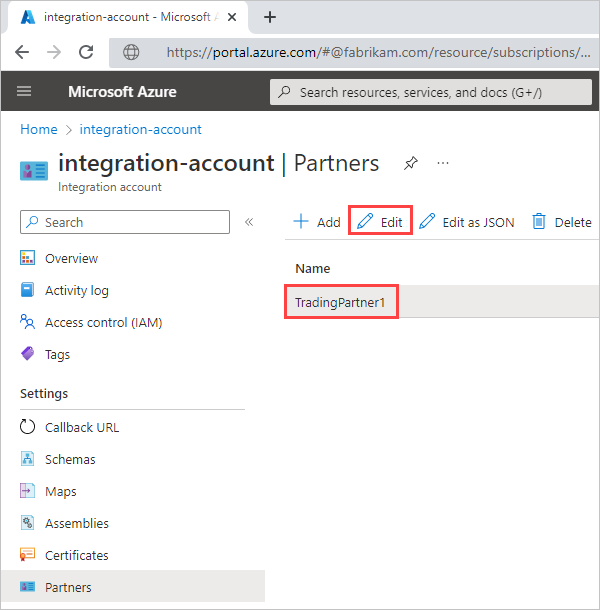Open the Activity log page
600x610 pixels.
coord(77,291)
